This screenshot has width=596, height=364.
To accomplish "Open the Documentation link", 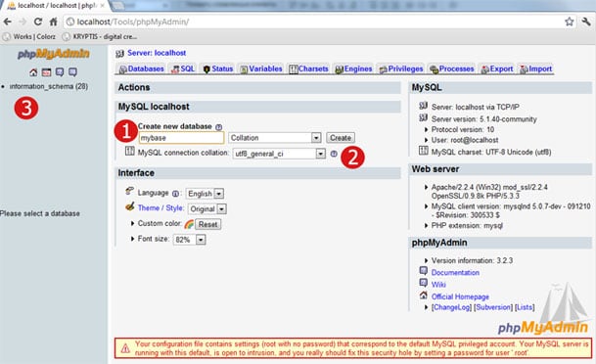I will click(455, 273).
